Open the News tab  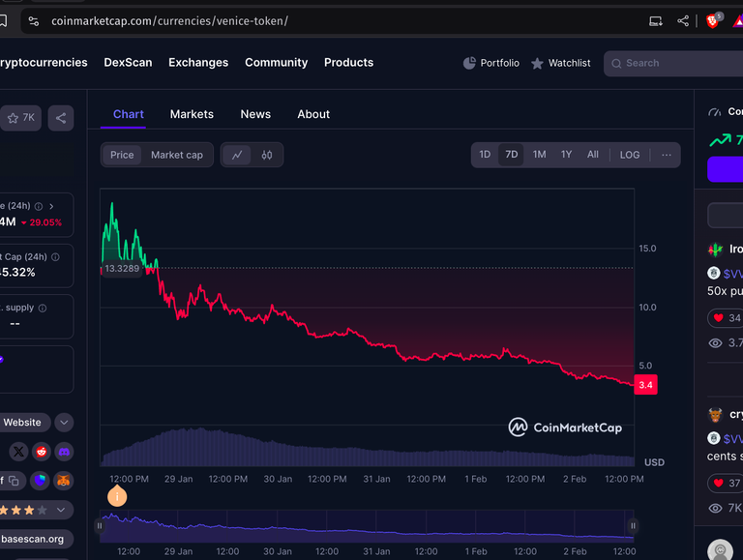click(255, 114)
